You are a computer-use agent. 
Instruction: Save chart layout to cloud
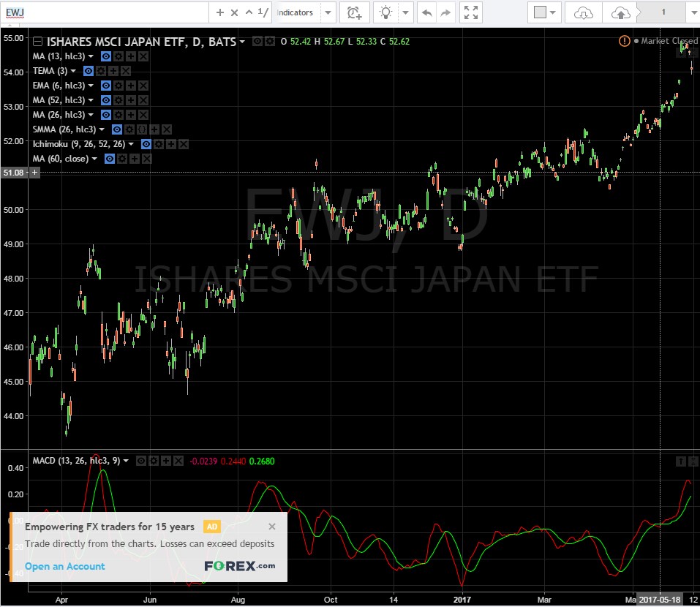620,12
